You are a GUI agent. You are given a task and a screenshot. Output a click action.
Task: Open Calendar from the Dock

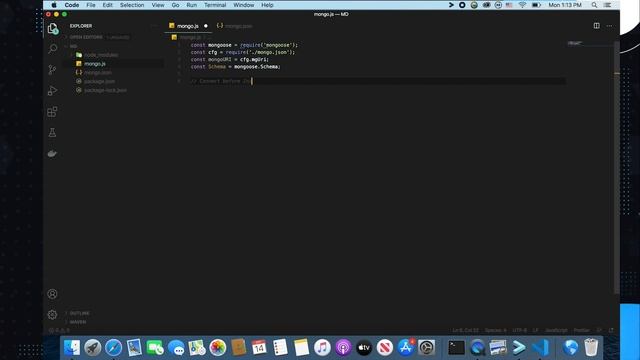click(x=259, y=348)
